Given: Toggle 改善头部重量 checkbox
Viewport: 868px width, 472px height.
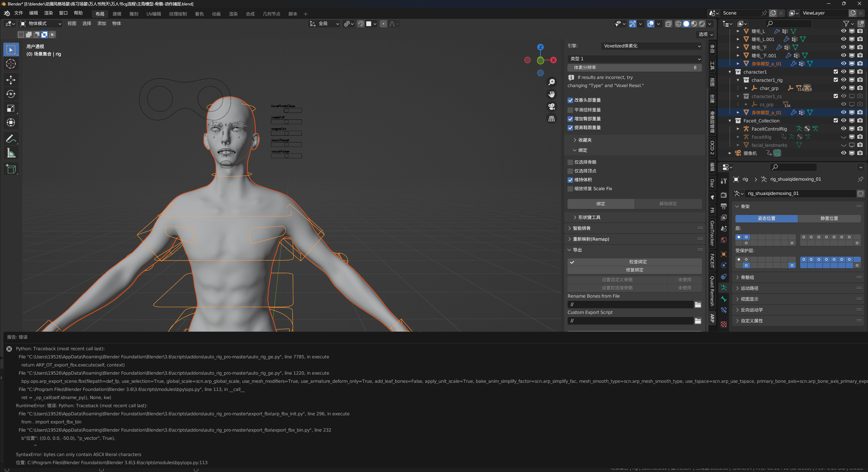Looking at the screenshot, I should click(570, 100).
